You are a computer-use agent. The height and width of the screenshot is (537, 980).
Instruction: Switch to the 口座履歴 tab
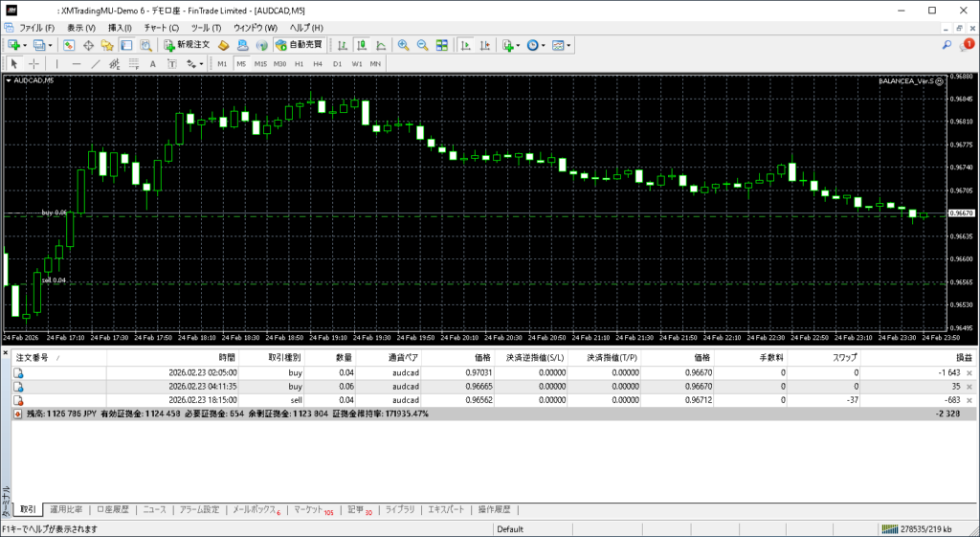[x=112, y=509]
